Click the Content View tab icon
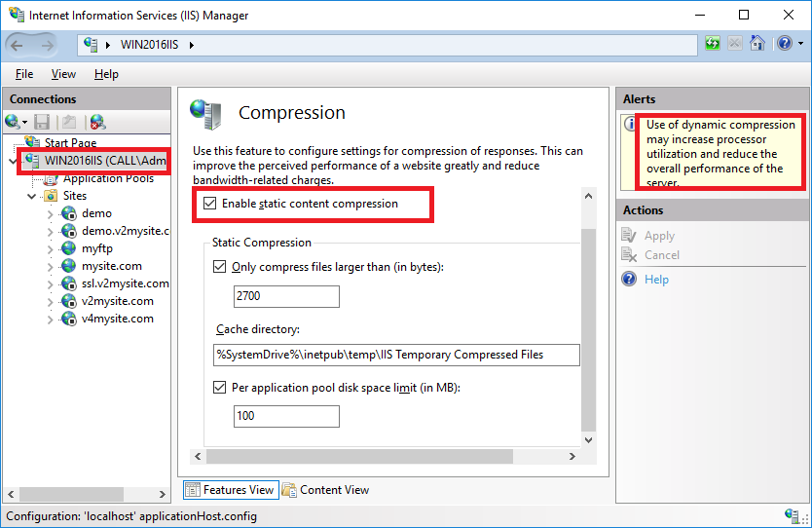This screenshot has width=812, height=528. (x=289, y=490)
